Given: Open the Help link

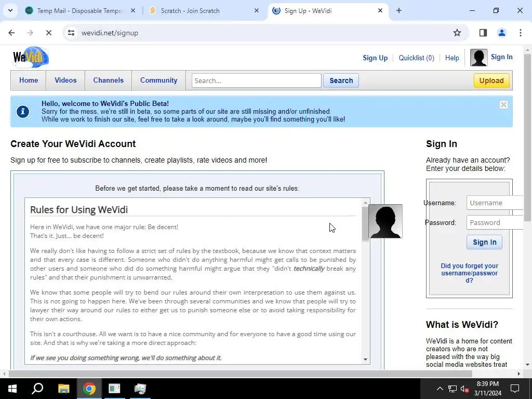Looking at the screenshot, I should click(452, 58).
